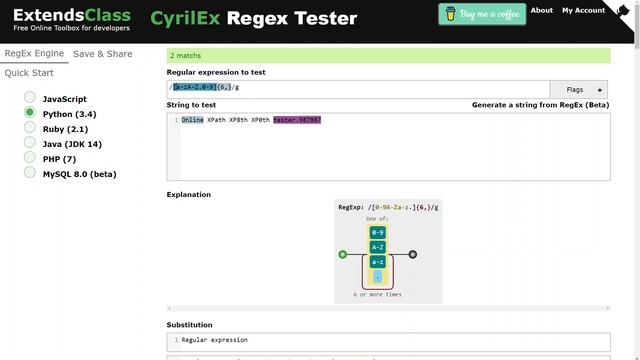This screenshot has height=360, width=640.
Task: Click the green start circle in diagram
Action: coord(342,254)
